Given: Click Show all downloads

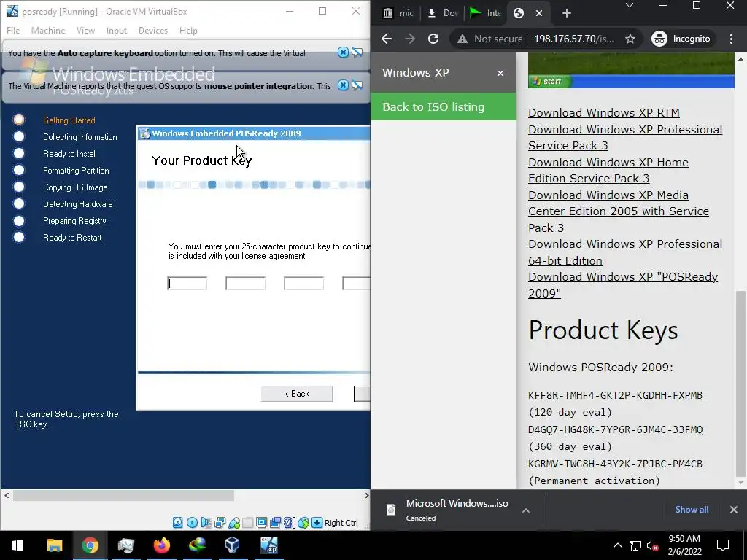Looking at the screenshot, I should coord(692,510).
